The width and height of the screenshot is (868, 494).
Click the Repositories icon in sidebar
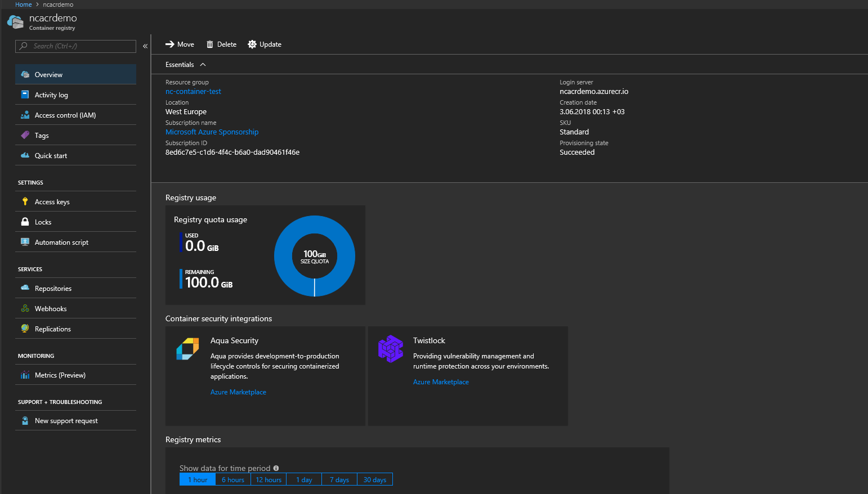(x=25, y=288)
